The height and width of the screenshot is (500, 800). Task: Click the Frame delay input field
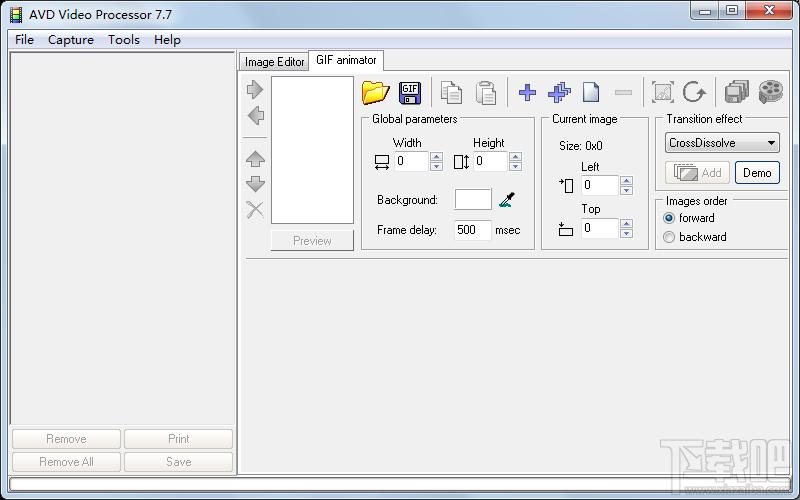472,230
